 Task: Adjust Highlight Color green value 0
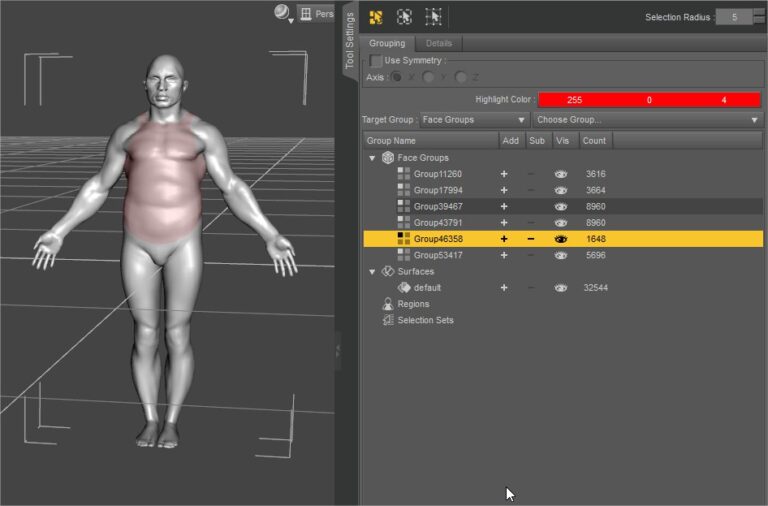coord(649,100)
